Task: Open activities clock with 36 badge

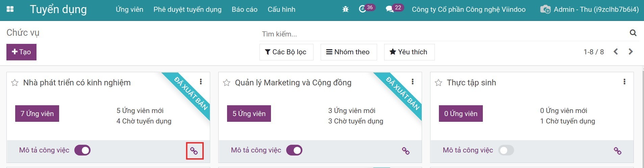Action: [x=363, y=9]
